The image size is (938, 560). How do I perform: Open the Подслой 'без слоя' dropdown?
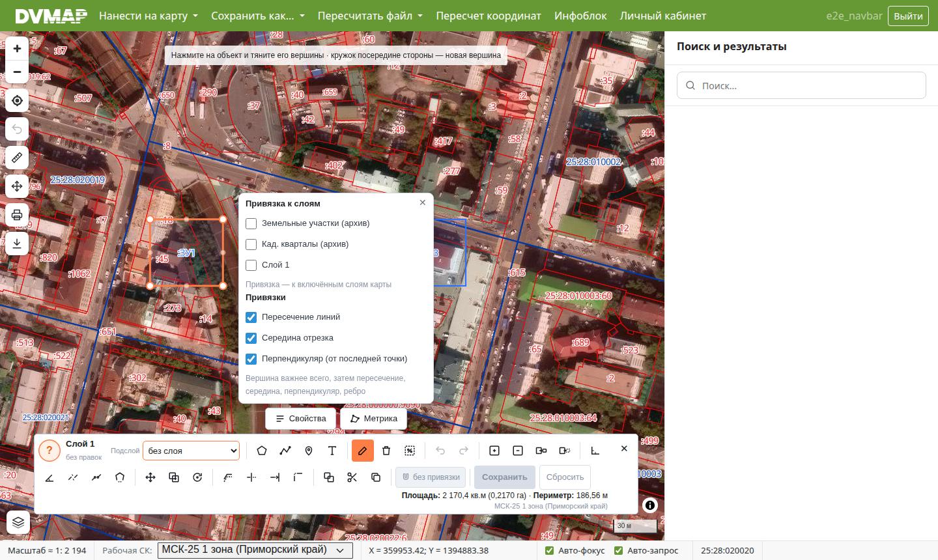191,451
